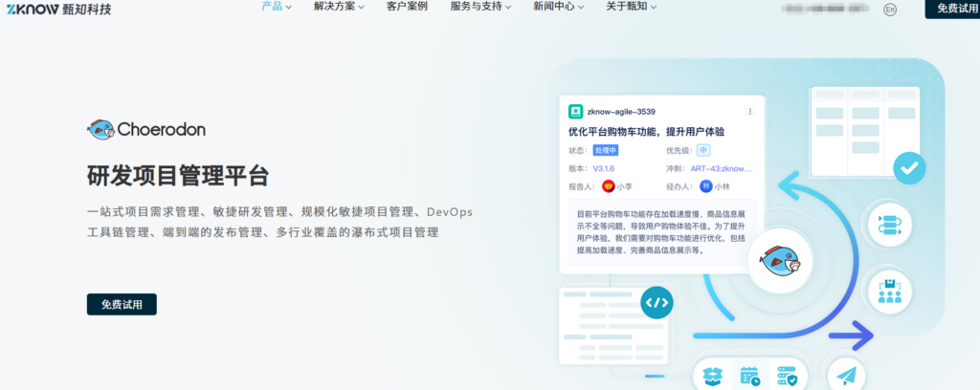Click the blue checkmark circle icon
Image resolution: width=980 pixels, height=390 pixels.
pos(909,168)
